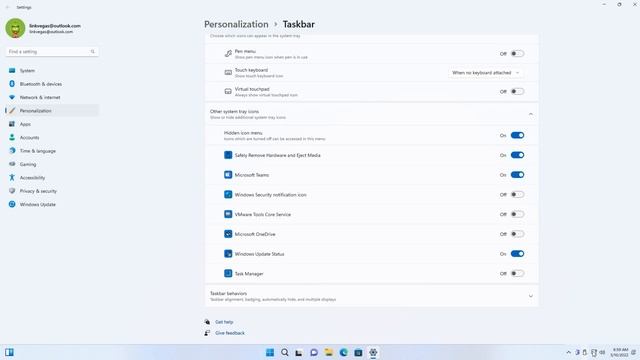Click the Give feedback icon
The height and width of the screenshot is (360, 640).
pos(207,333)
